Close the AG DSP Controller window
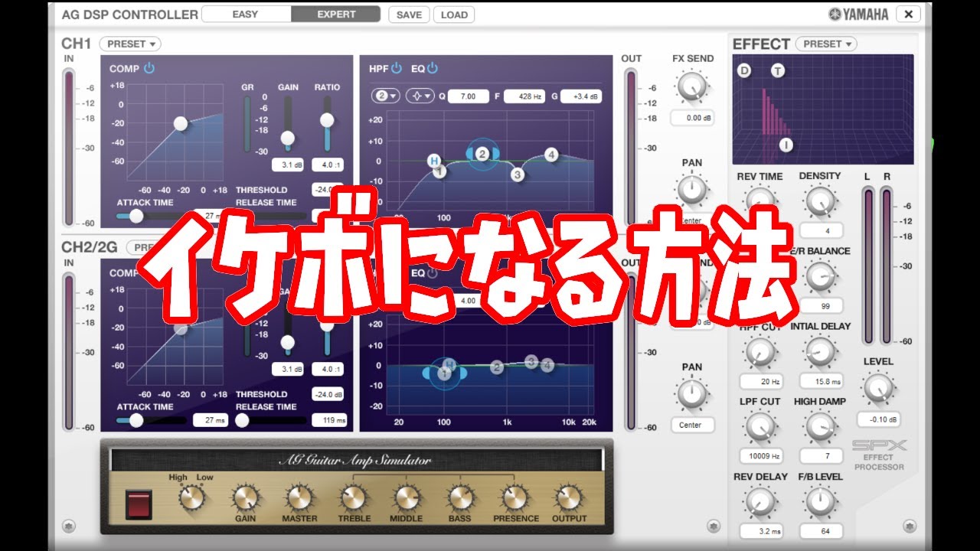 coord(908,14)
